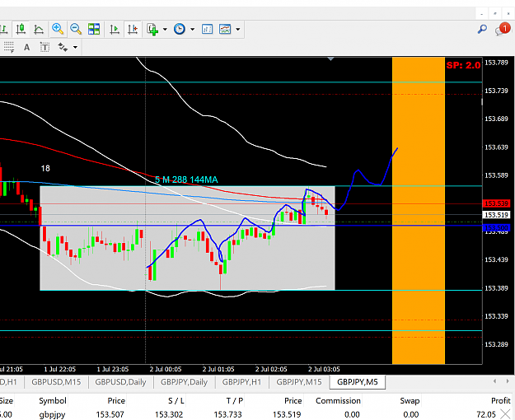Click the '1 Jul 22:05' time axis label
Viewport: 515px width, 420px height.
pos(59,369)
